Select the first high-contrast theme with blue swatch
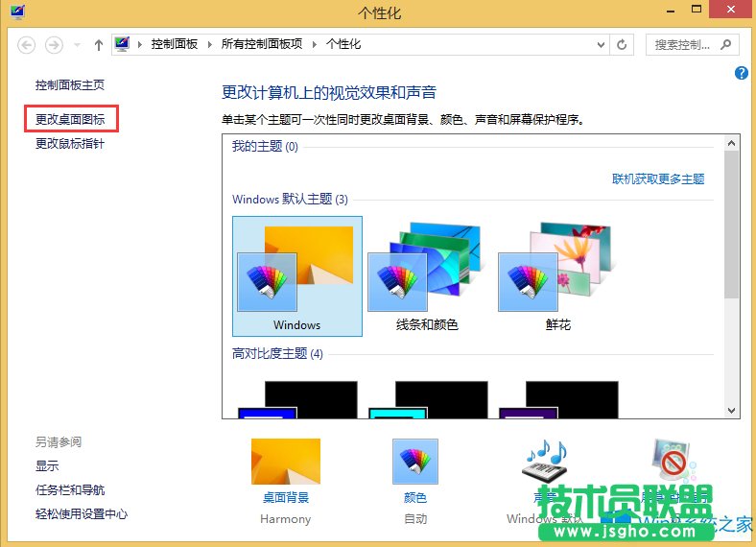The height and width of the screenshot is (547, 756). [x=297, y=399]
